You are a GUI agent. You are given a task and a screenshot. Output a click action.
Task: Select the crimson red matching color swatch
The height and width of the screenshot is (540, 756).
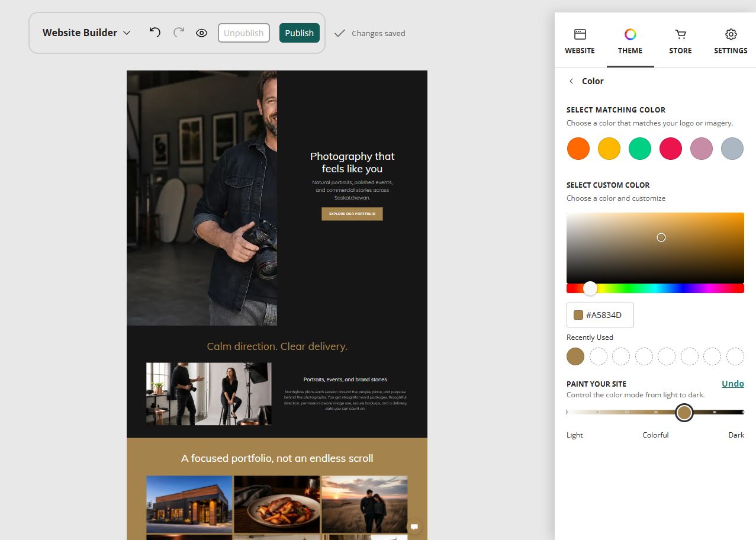(x=671, y=149)
